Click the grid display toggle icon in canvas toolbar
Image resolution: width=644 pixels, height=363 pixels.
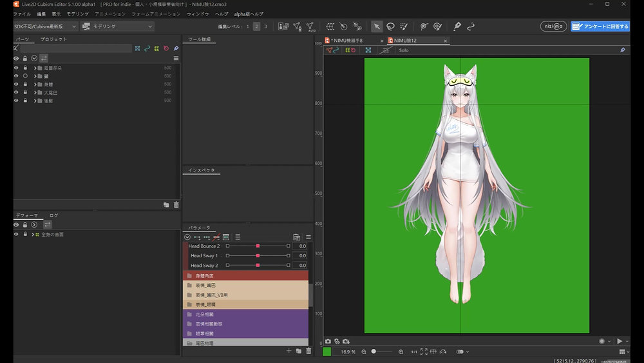click(x=385, y=50)
